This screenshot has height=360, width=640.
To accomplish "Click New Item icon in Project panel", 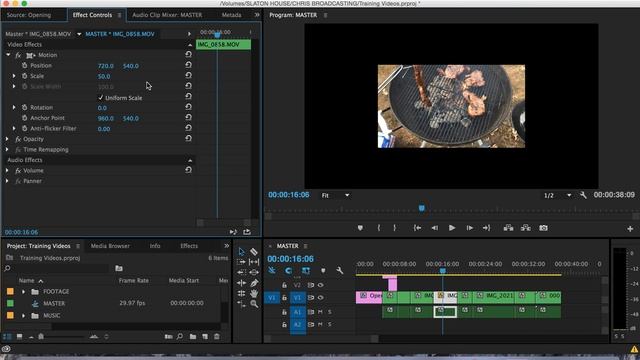I will [x=205, y=337].
